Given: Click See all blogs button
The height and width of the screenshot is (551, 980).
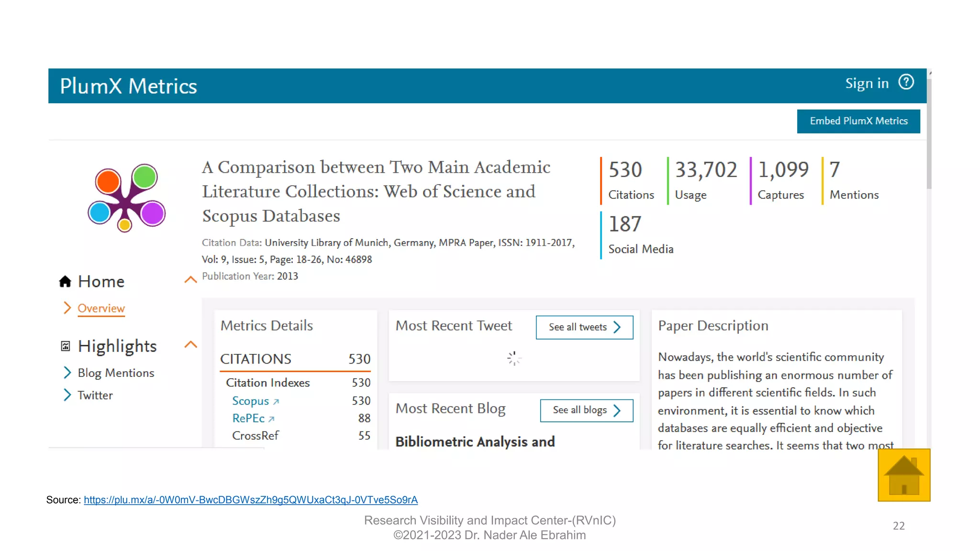Looking at the screenshot, I should (x=586, y=410).
